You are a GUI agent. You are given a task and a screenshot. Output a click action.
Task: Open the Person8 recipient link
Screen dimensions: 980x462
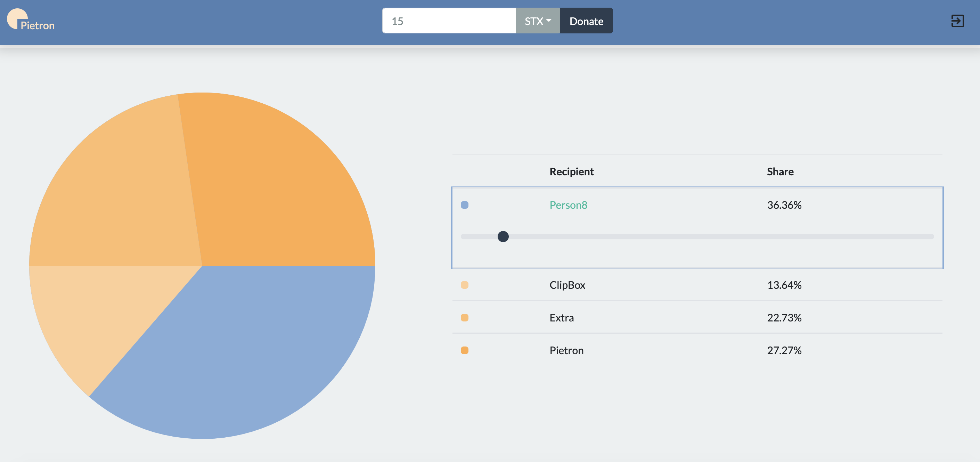569,205
